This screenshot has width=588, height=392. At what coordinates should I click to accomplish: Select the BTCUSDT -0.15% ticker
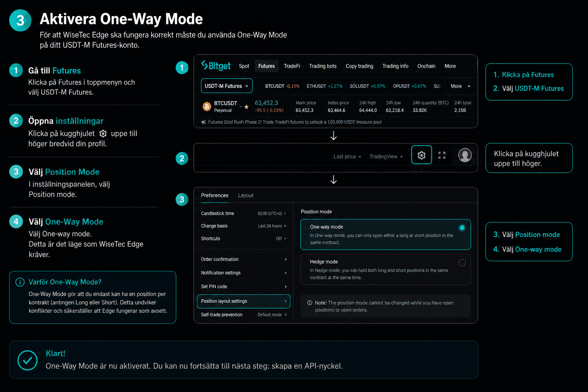click(282, 86)
